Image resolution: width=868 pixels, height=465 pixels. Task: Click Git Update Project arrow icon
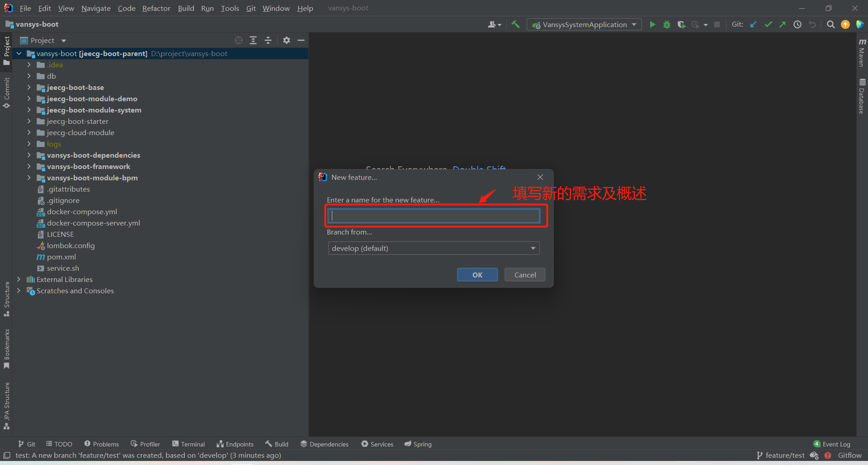753,24
